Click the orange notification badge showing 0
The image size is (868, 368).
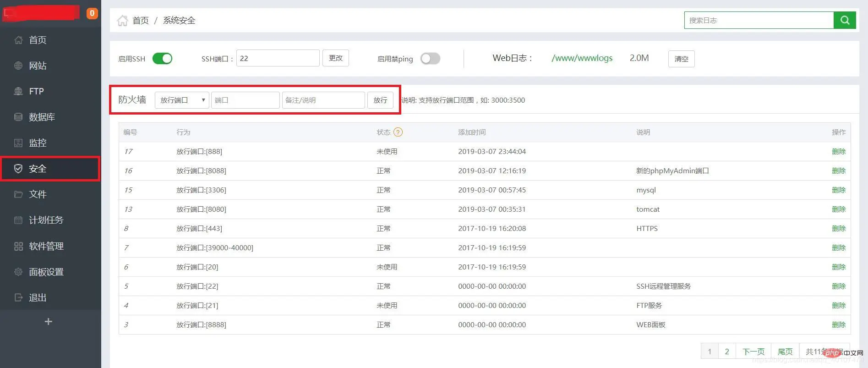pos(92,13)
